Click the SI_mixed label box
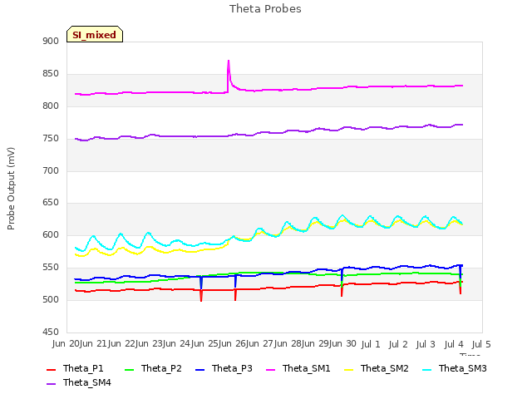 click(95, 34)
